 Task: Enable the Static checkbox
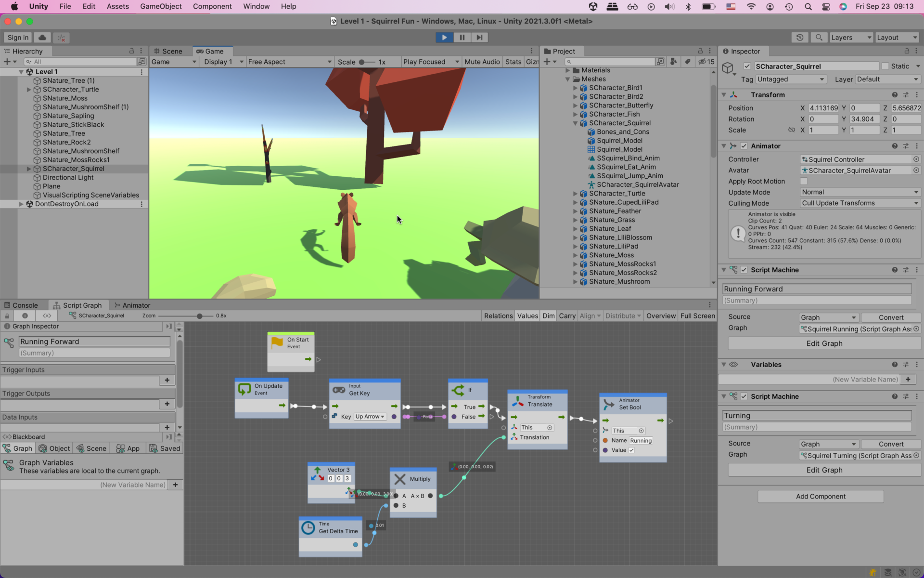[885, 66]
